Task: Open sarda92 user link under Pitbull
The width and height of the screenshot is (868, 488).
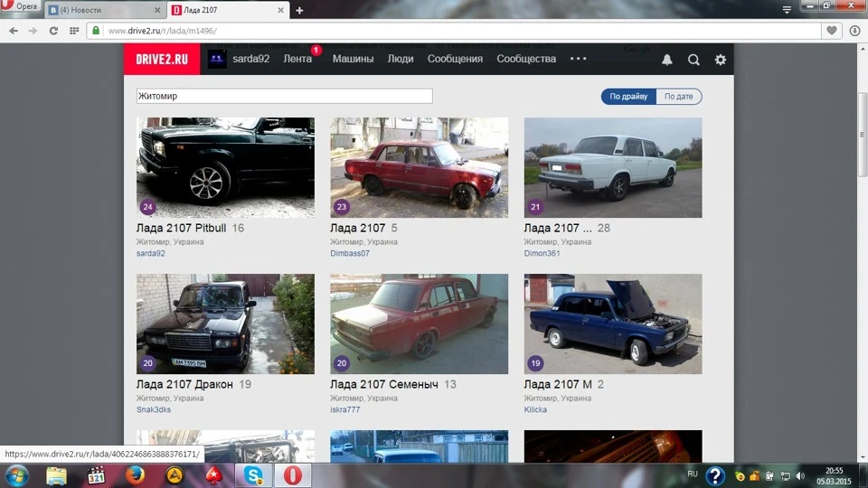Action: tap(151, 253)
